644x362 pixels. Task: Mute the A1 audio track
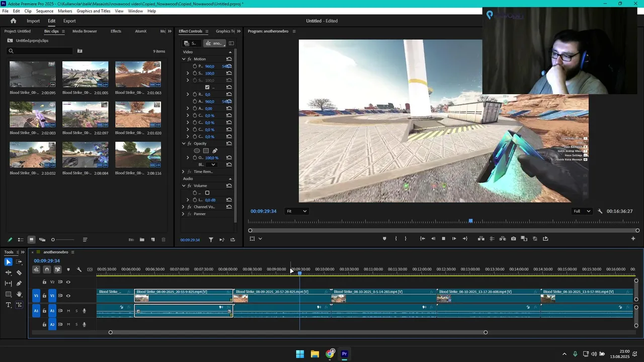[x=68, y=311]
